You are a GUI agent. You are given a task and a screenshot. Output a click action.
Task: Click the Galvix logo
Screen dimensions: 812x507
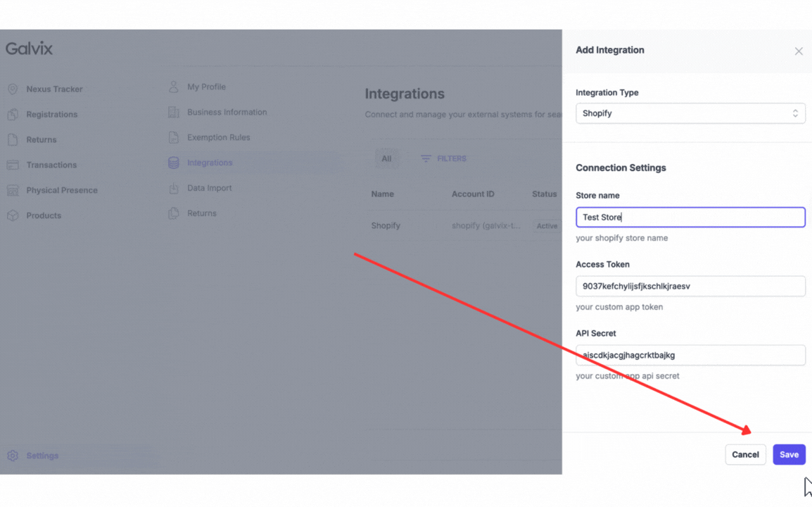click(29, 49)
